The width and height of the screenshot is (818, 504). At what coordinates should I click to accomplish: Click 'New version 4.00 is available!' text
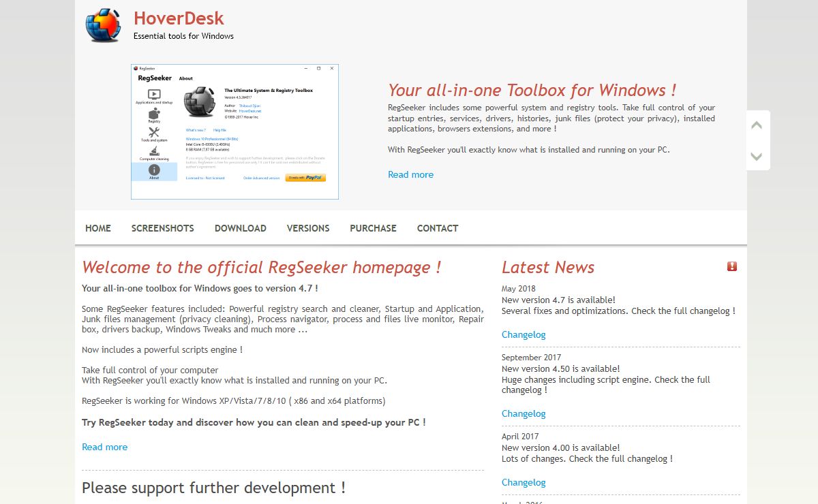tap(560, 447)
